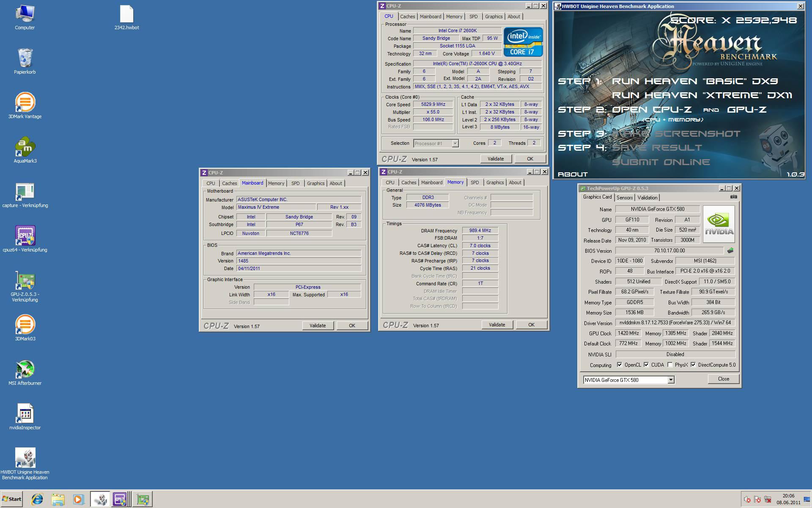
Task: Open Mainboard tab in top CPU-Z
Action: click(431, 17)
